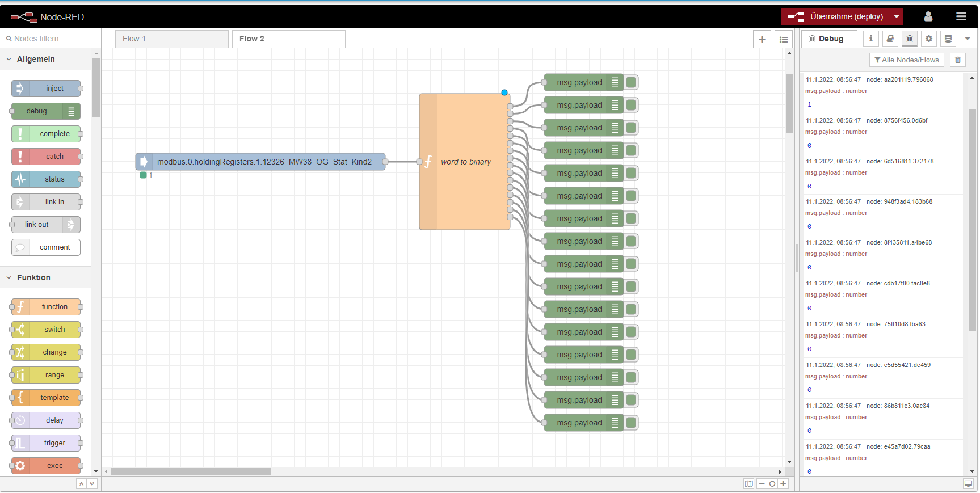980x493 pixels.
Task: Click the modbus inject node's trigger button
Action: click(143, 162)
